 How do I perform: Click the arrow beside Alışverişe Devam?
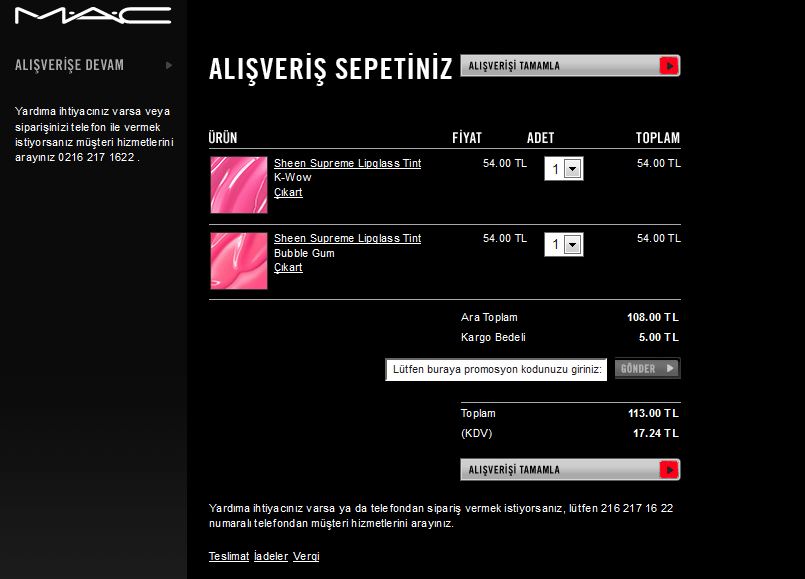coord(169,65)
